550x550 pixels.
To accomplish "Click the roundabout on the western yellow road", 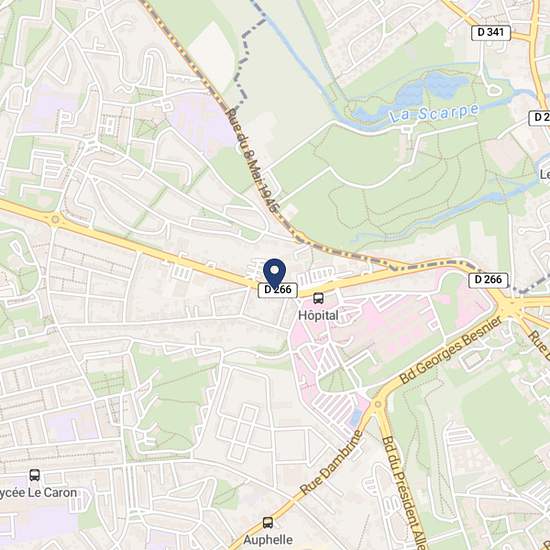I will [55, 220].
